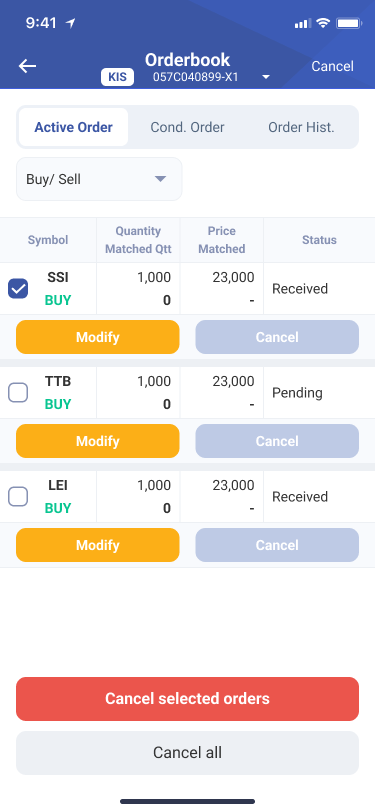
Task: Tap Cancel in the header bar
Action: (333, 66)
